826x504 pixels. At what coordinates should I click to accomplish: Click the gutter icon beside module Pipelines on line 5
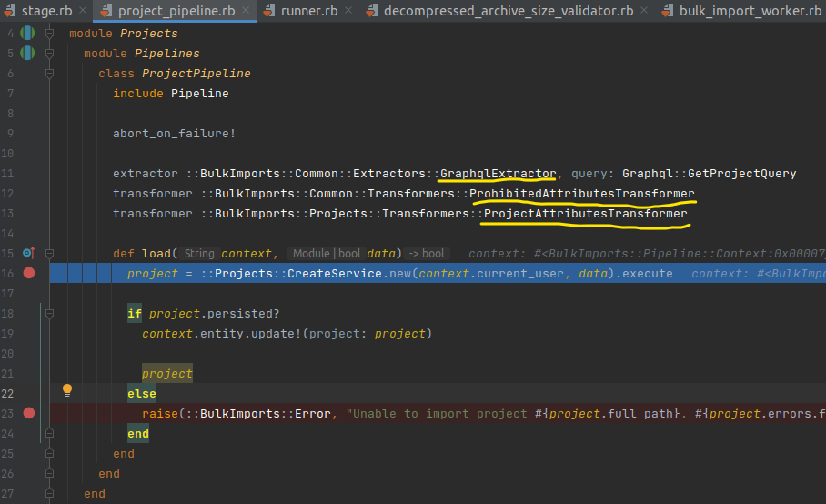[28, 53]
